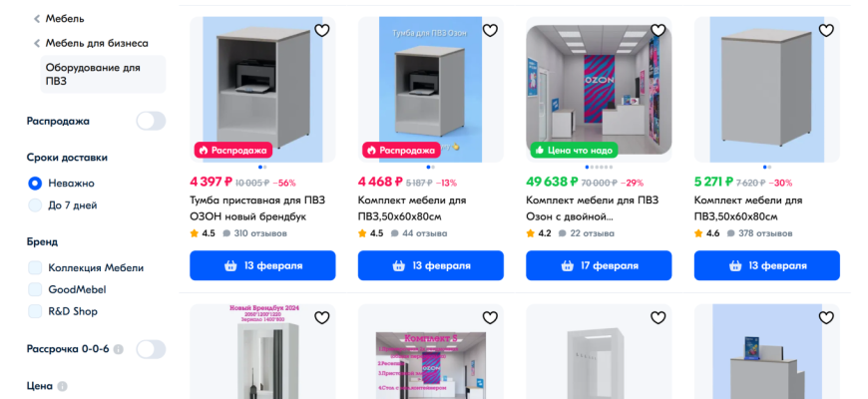Open the OZON pickup room interior thumbnail
Viewport: 868px width, 399px height.
tap(599, 90)
